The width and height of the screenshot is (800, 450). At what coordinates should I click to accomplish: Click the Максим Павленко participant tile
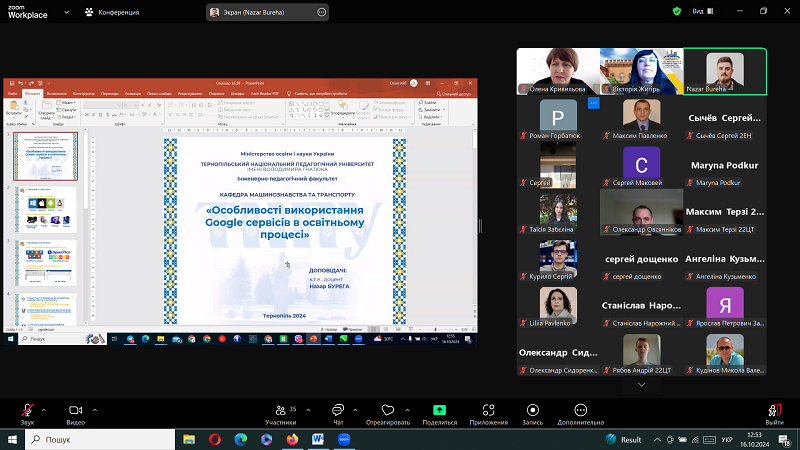(641, 118)
